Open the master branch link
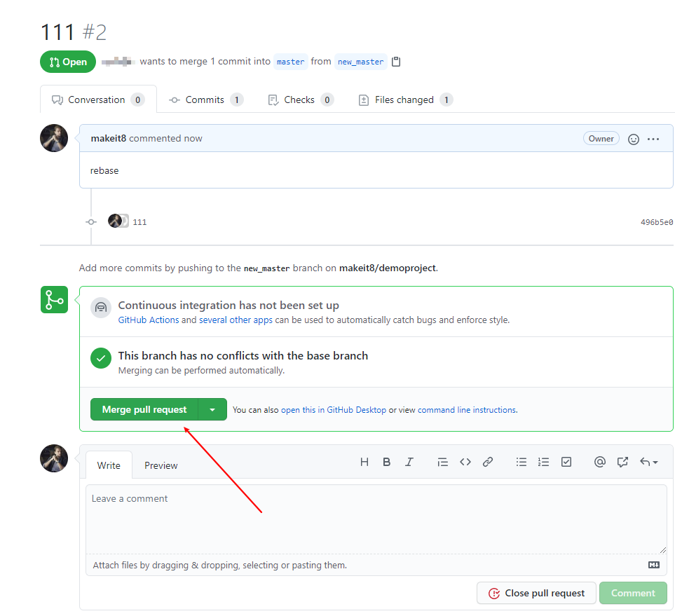Screen dimensions: 675x616 click(x=291, y=62)
